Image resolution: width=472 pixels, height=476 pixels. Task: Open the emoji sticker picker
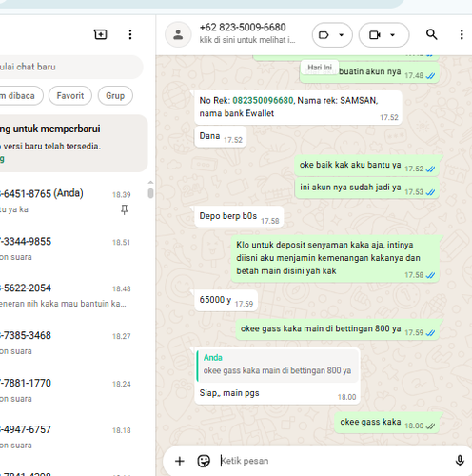tap(204, 461)
